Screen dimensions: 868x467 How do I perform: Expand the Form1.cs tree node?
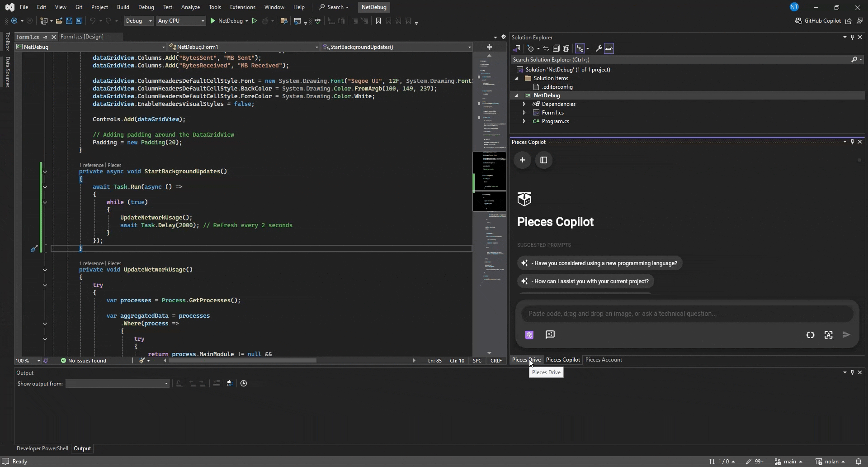coord(524,113)
